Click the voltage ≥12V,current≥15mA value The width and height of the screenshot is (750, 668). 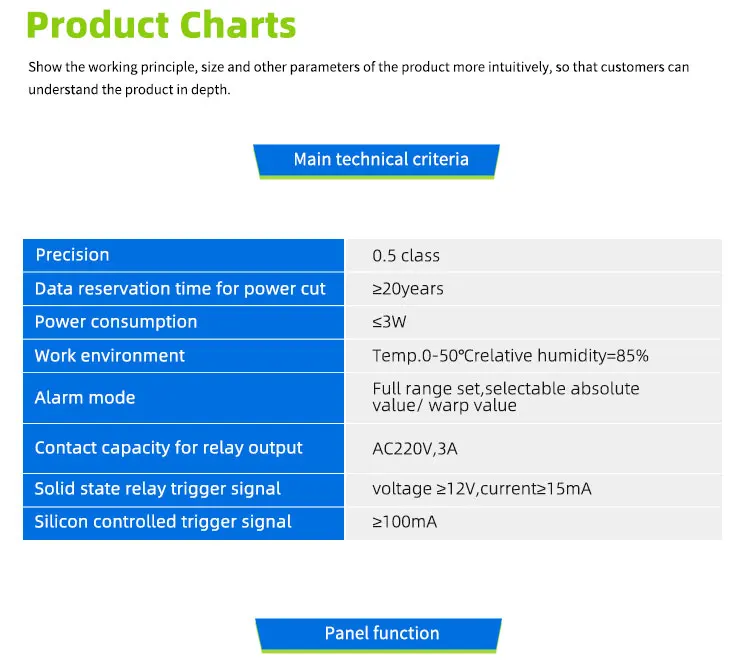click(479, 489)
